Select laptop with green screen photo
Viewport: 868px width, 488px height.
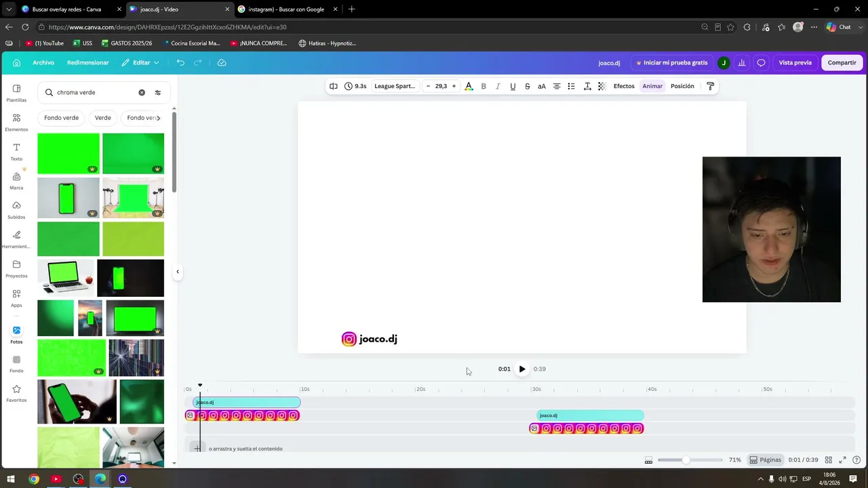[66, 278]
